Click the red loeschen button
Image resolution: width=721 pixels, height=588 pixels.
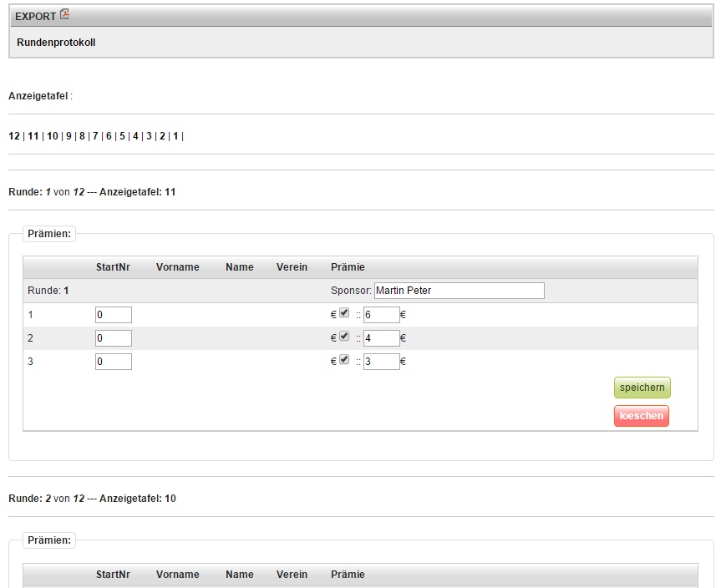point(641,416)
